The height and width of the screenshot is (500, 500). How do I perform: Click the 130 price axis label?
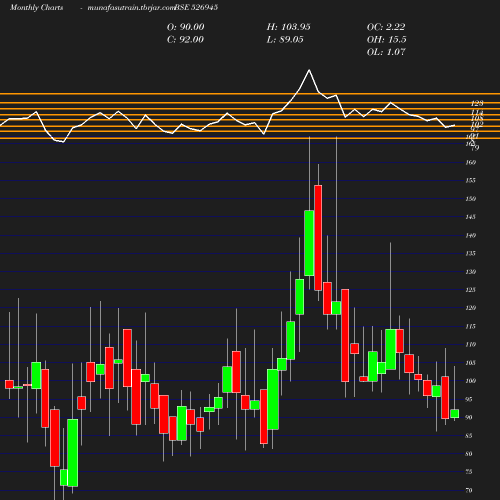click(471, 272)
